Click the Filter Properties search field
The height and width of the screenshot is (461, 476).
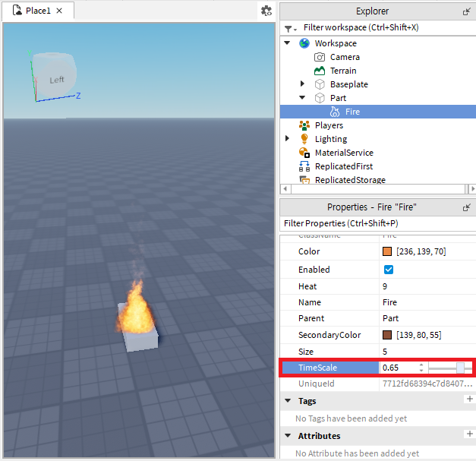pos(377,223)
